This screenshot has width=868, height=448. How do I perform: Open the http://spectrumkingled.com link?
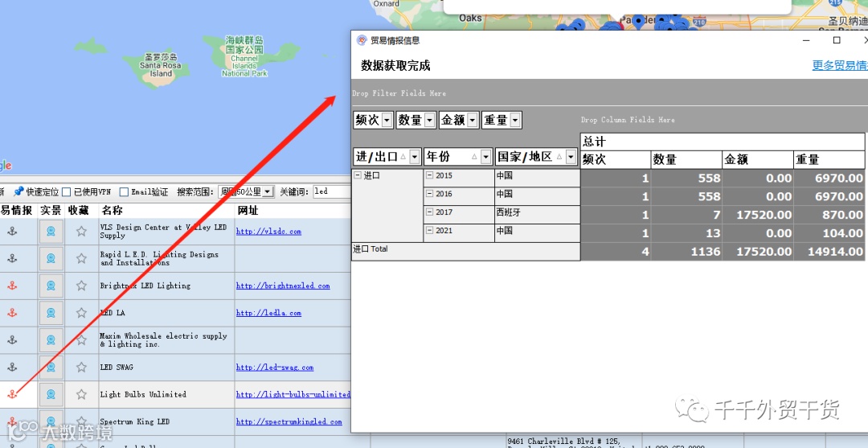pos(289,421)
